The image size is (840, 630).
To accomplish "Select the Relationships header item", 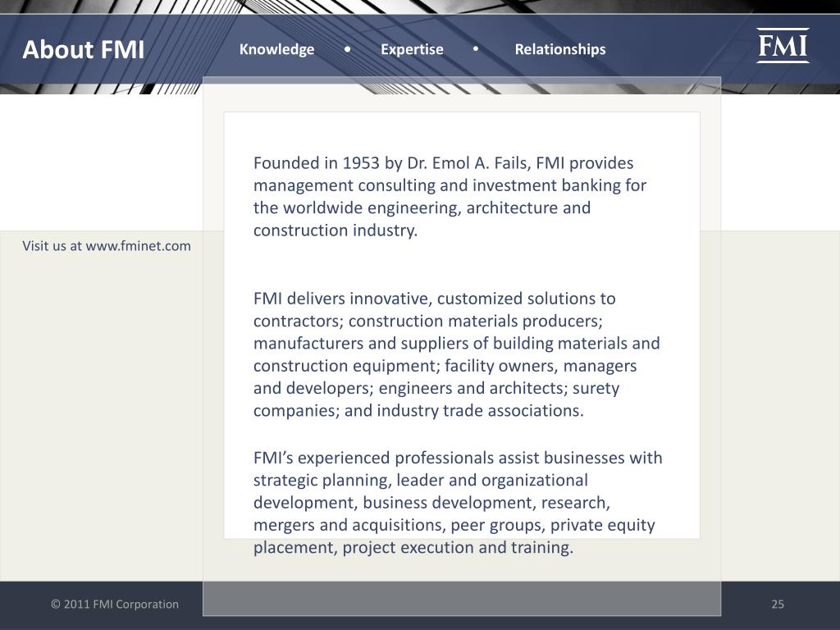I will (x=560, y=49).
